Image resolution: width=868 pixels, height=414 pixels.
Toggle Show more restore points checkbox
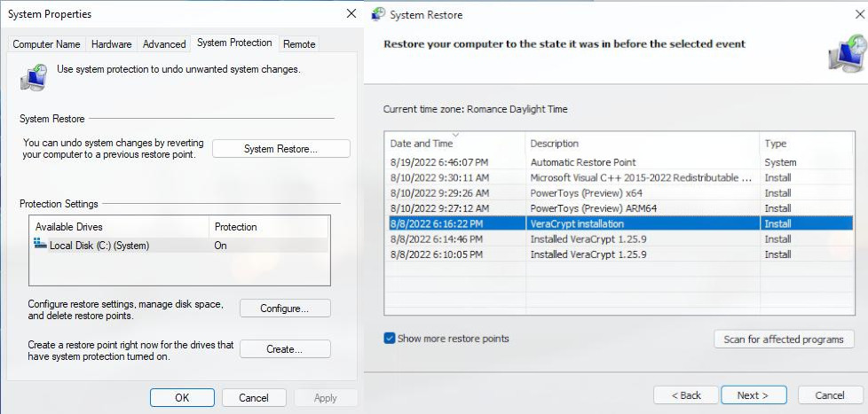(389, 339)
